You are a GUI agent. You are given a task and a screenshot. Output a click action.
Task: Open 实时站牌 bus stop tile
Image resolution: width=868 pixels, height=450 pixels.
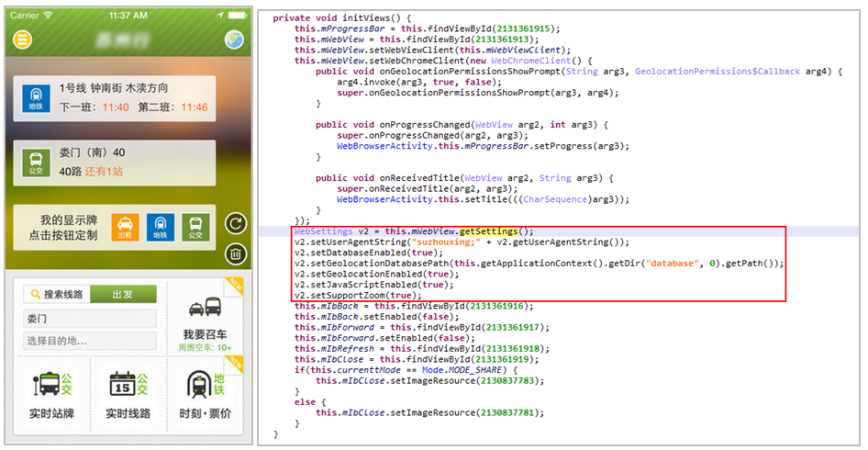tap(51, 393)
